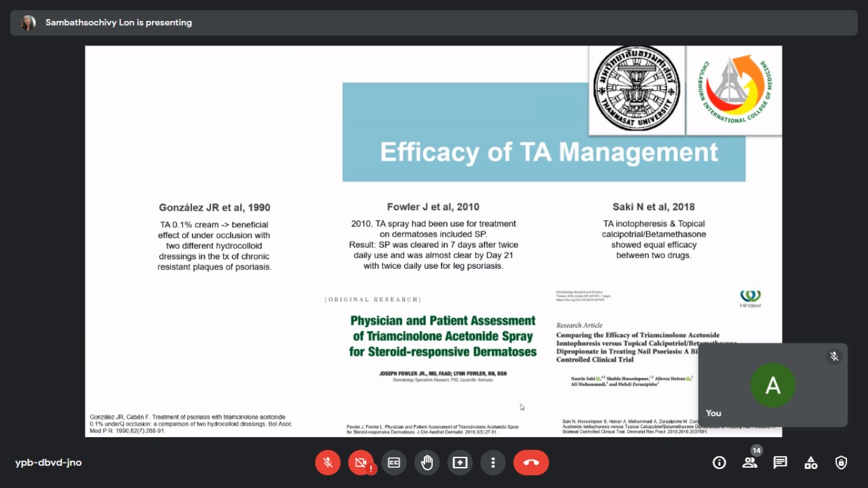Click the Fowler J citation footnote
This screenshot has width=868, height=488.
click(433, 430)
